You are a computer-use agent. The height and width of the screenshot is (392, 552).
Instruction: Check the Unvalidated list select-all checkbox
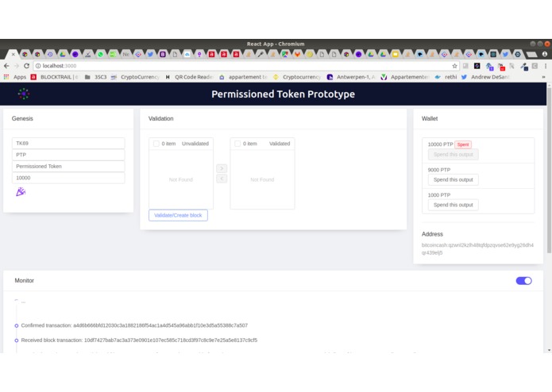click(156, 144)
